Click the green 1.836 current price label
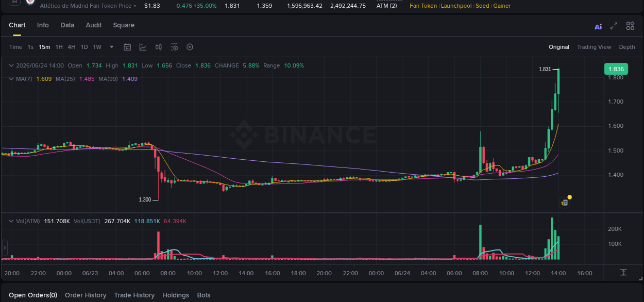 pos(616,69)
